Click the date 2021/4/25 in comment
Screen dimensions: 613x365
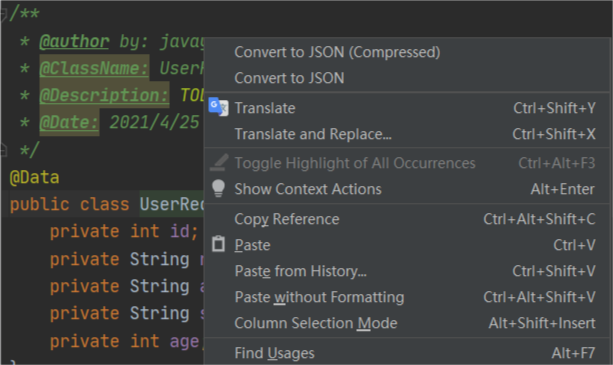[154, 122]
